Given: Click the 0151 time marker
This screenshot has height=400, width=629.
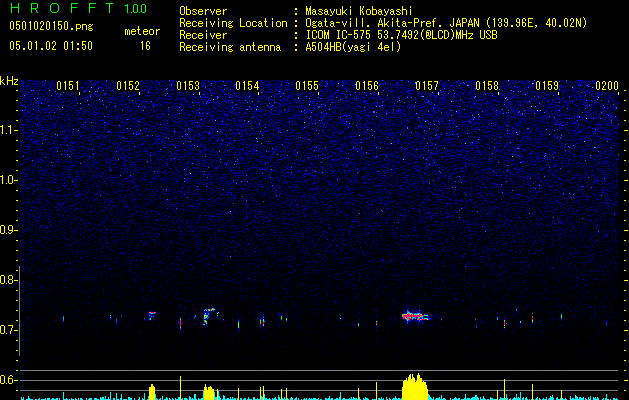Looking at the screenshot, I should tap(67, 86).
